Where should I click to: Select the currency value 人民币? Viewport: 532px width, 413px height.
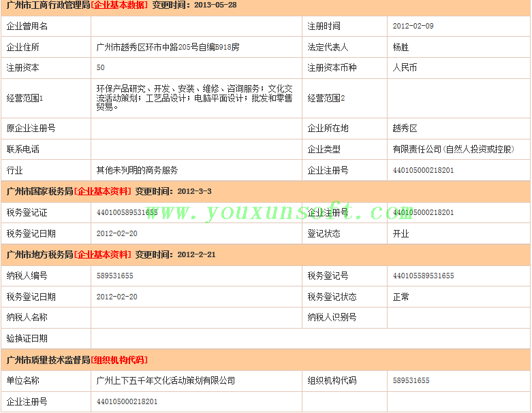[405, 67]
